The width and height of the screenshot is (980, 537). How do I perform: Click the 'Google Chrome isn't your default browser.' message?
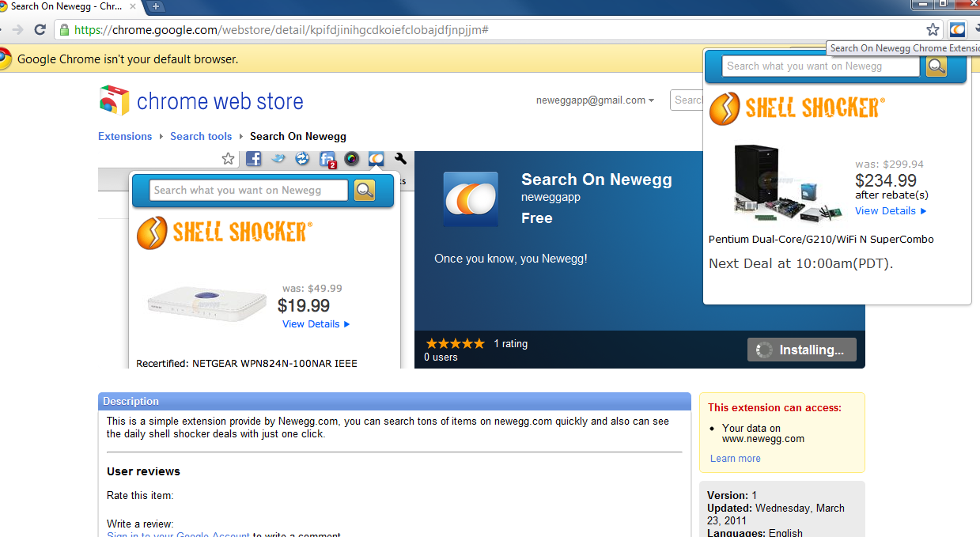127,59
